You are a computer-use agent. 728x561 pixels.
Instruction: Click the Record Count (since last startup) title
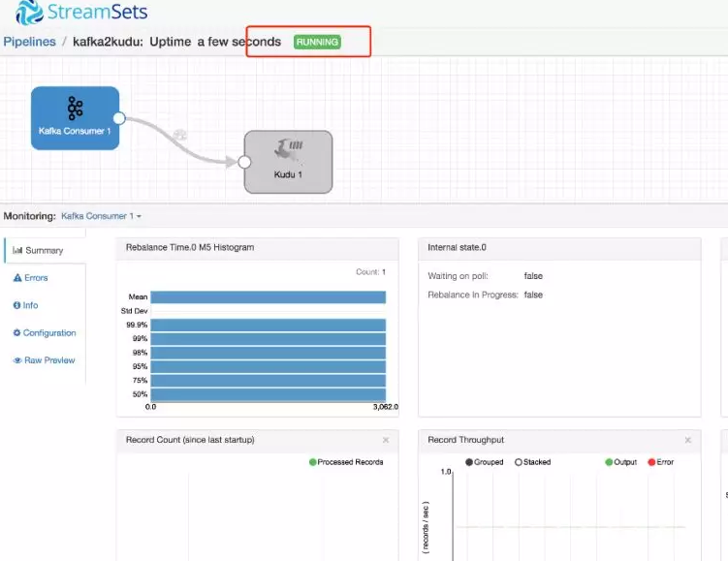[x=190, y=440]
